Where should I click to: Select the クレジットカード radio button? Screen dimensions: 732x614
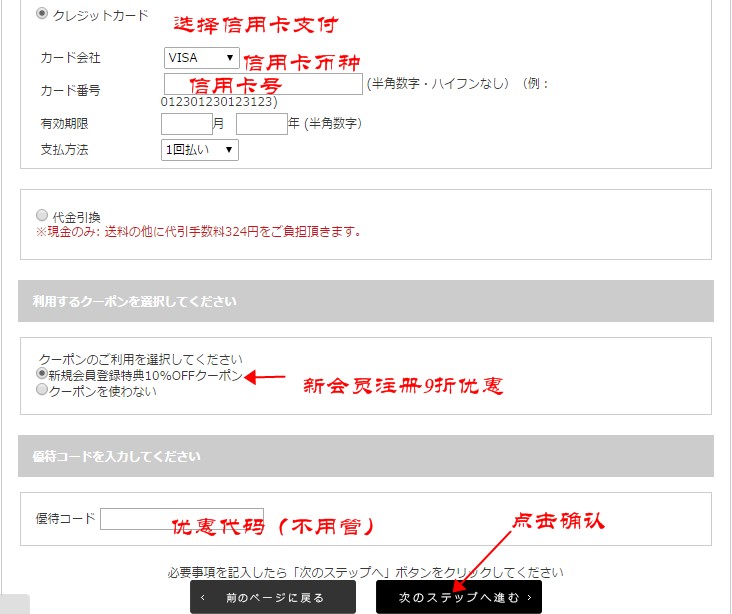pos(41,14)
